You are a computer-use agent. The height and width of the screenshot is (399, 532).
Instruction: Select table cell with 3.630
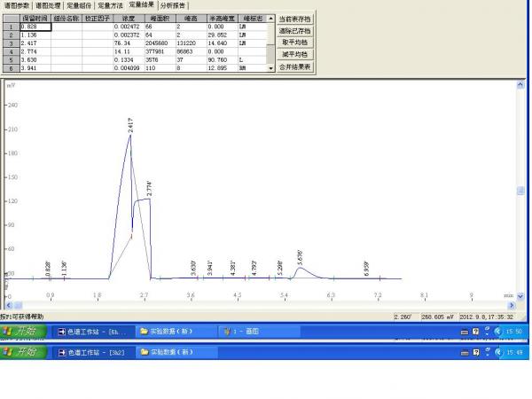[x=35, y=59]
